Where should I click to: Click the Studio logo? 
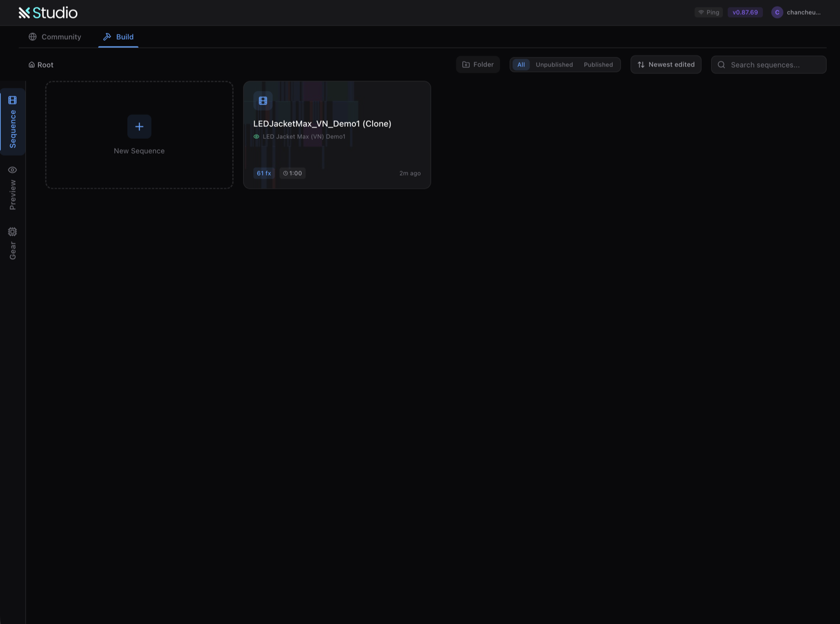pos(48,13)
